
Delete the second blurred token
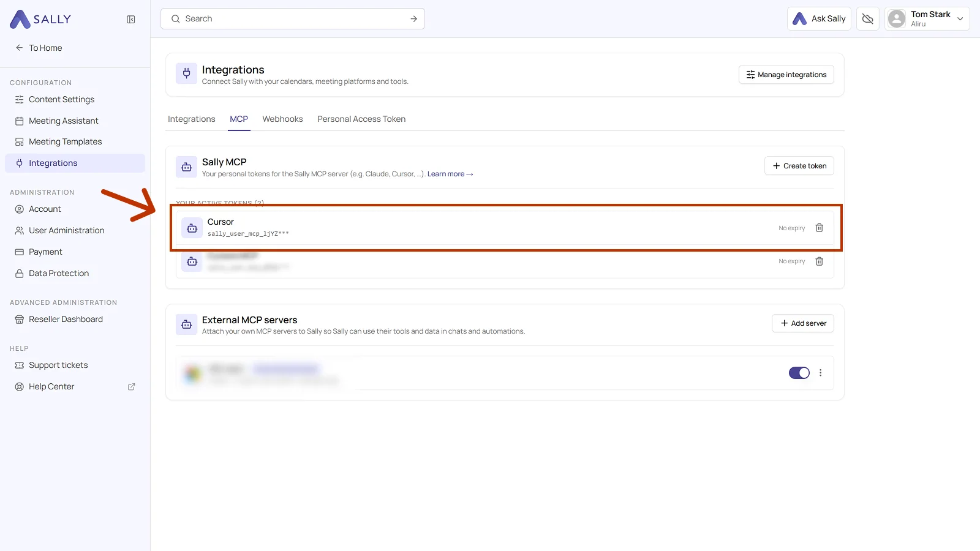click(x=820, y=261)
